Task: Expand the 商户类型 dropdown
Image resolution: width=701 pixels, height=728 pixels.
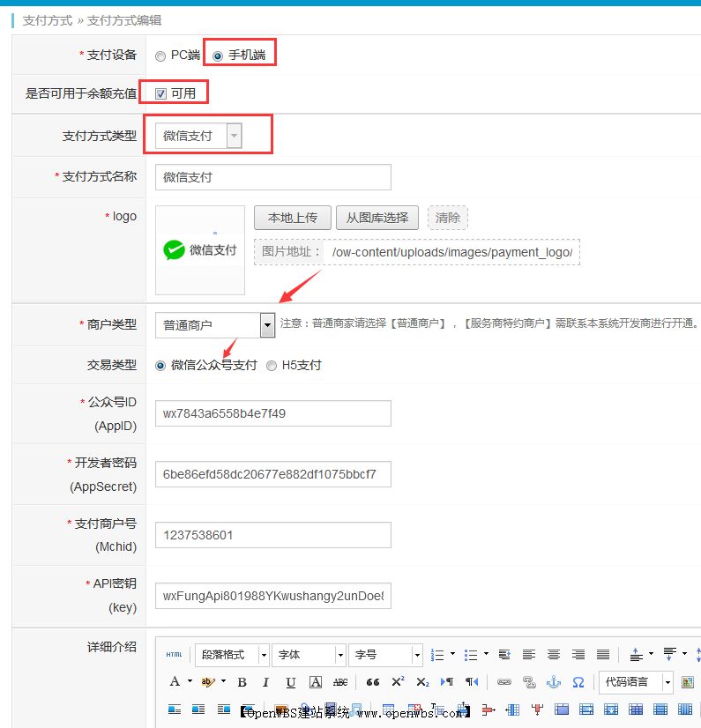Action: (268, 325)
